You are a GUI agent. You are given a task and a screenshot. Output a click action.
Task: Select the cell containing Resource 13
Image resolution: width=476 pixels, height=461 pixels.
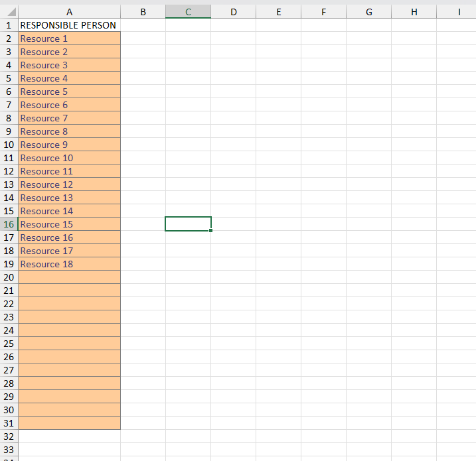[70, 198]
